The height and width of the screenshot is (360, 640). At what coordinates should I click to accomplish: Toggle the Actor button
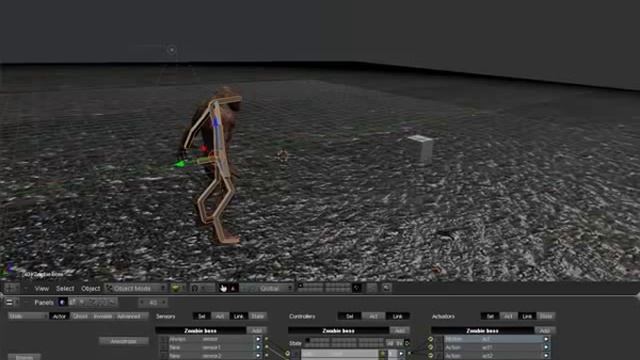[x=59, y=316]
